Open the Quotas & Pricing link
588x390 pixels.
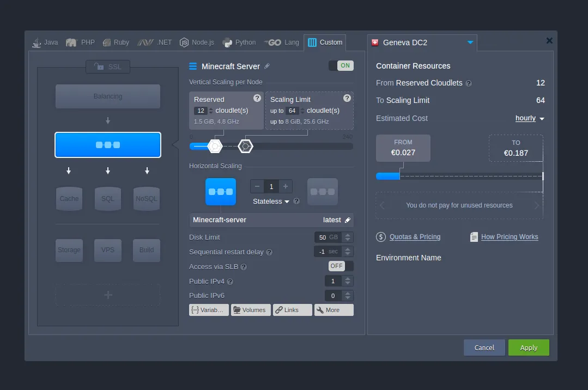(x=415, y=237)
